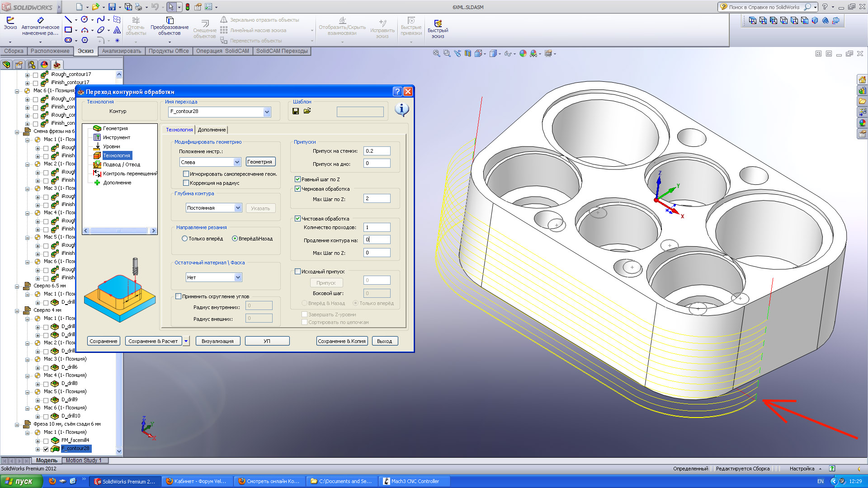The height and width of the screenshot is (488, 868).
Task: Open the operation name F_contour28 dropdown
Action: pos(267,112)
